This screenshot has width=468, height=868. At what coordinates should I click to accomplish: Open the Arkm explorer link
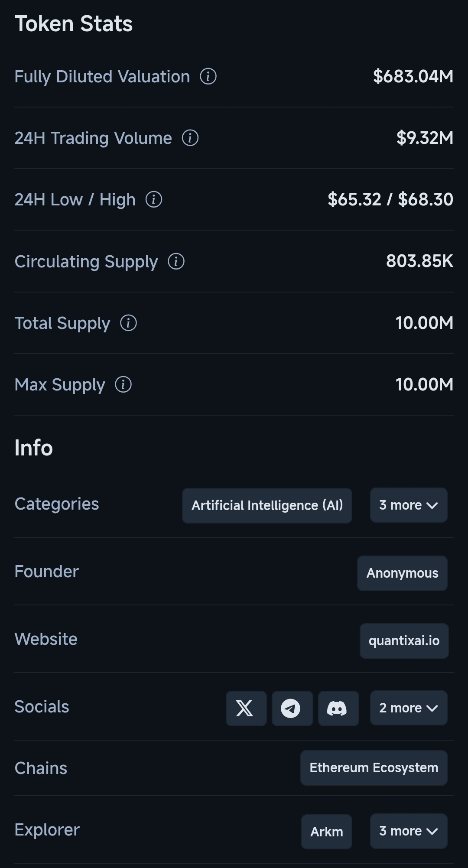coord(326,832)
